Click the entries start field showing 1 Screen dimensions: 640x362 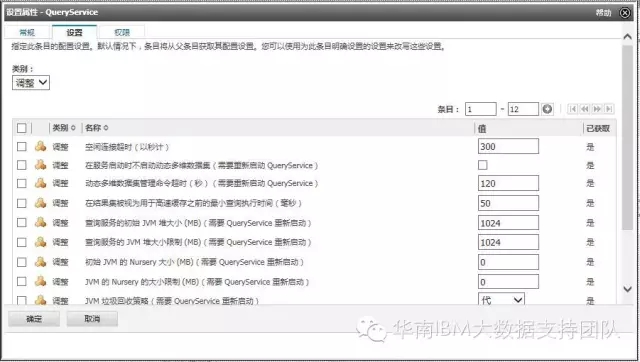[481, 109]
